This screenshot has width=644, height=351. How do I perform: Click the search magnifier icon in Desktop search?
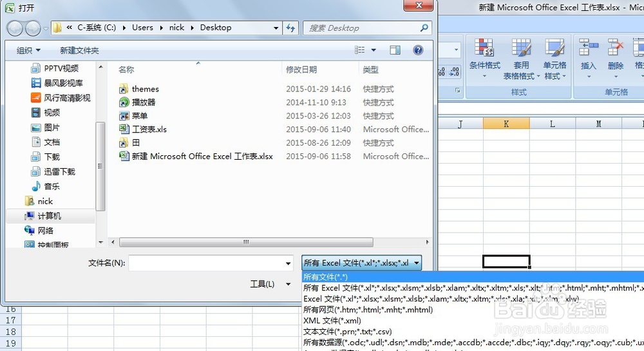click(x=424, y=28)
